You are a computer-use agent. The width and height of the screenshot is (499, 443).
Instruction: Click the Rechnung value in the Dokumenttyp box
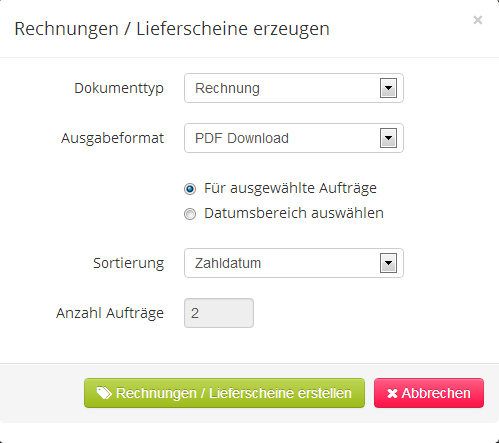point(227,88)
